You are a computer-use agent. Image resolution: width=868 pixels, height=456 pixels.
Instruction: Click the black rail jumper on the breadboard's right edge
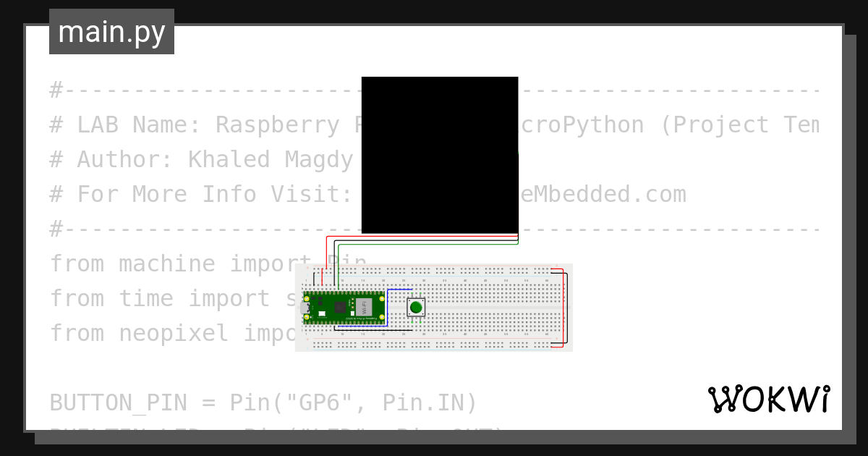click(x=566, y=308)
